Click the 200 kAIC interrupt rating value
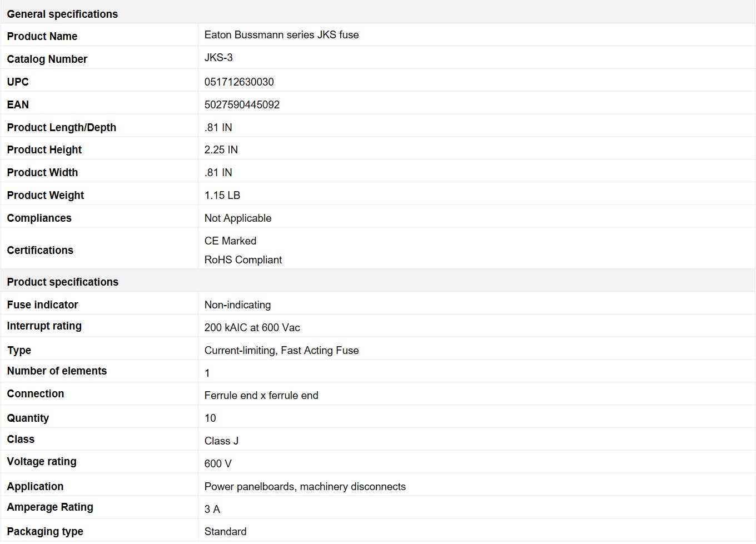The height and width of the screenshot is (544, 756). [x=252, y=327]
